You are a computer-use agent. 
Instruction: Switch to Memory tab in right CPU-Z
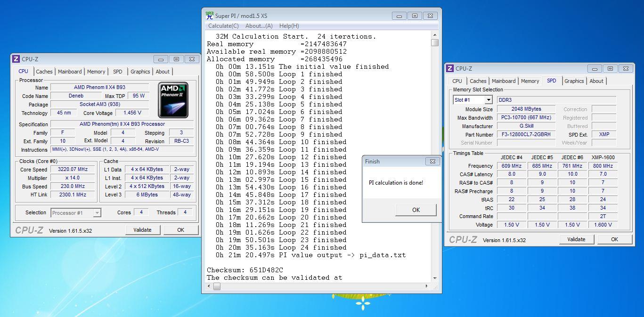530,81
